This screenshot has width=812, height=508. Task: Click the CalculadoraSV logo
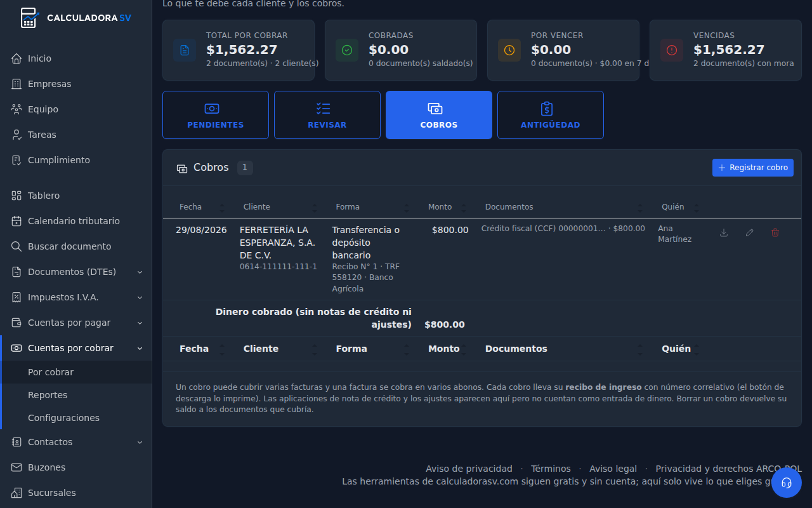[75, 18]
